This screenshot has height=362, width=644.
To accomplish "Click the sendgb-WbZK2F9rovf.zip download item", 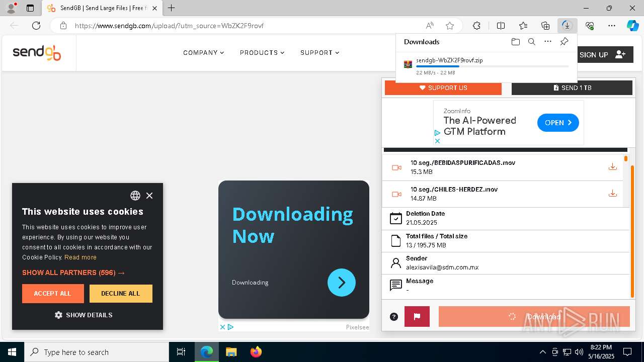I will tap(486, 66).
